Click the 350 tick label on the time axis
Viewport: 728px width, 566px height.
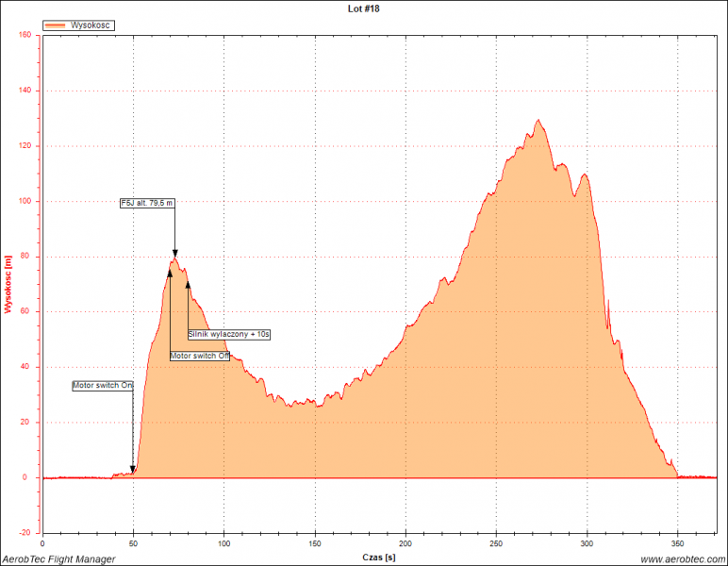pyautogui.click(x=675, y=543)
